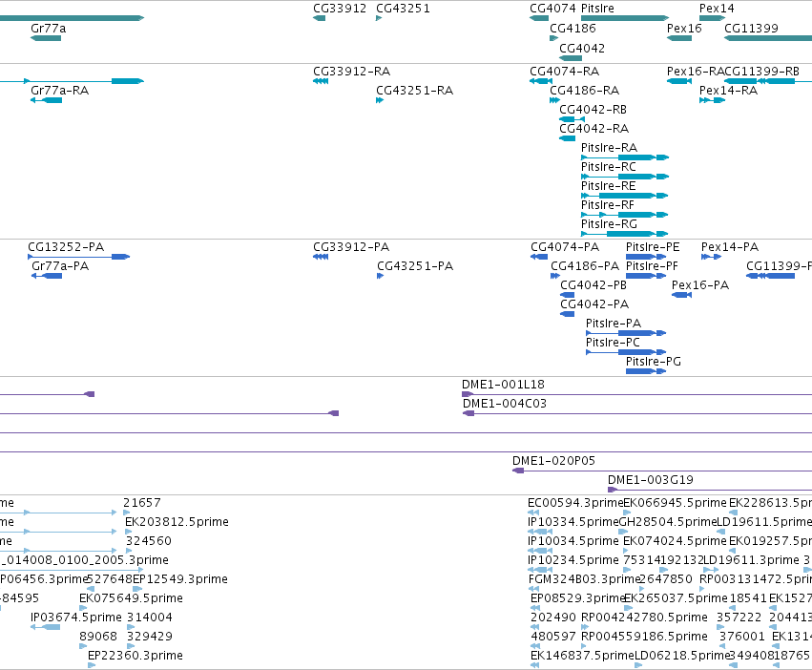
Task: Select the 324560 cDNA label
Action: [x=149, y=541]
